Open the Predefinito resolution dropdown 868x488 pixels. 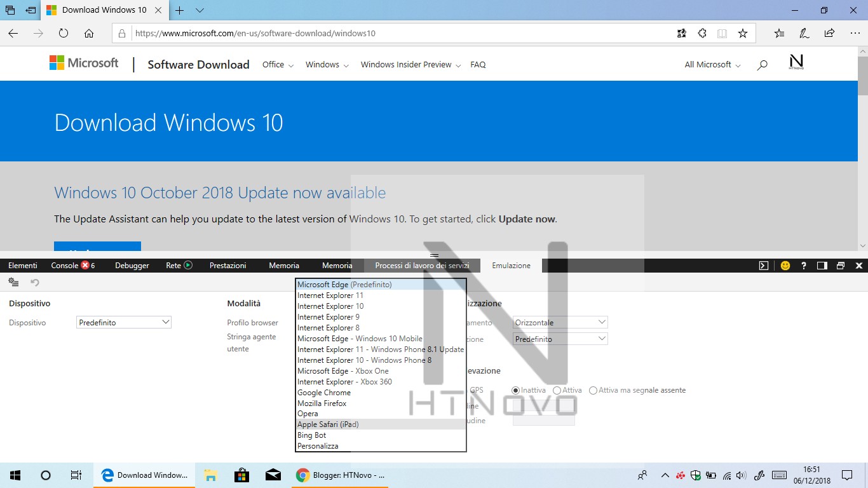click(x=560, y=339)
